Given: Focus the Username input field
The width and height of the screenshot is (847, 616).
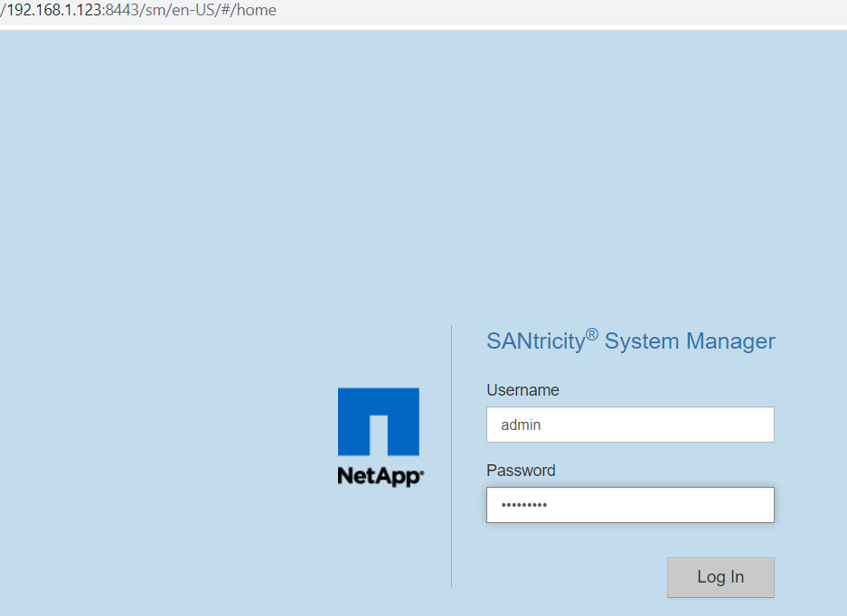Looking at the screenshot, I should [630, 425].
